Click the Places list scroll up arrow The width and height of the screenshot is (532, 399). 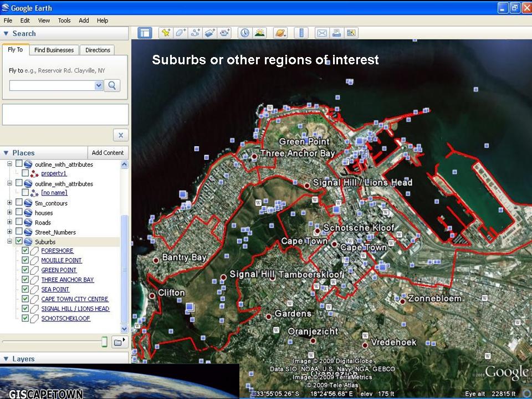[124, 165]
